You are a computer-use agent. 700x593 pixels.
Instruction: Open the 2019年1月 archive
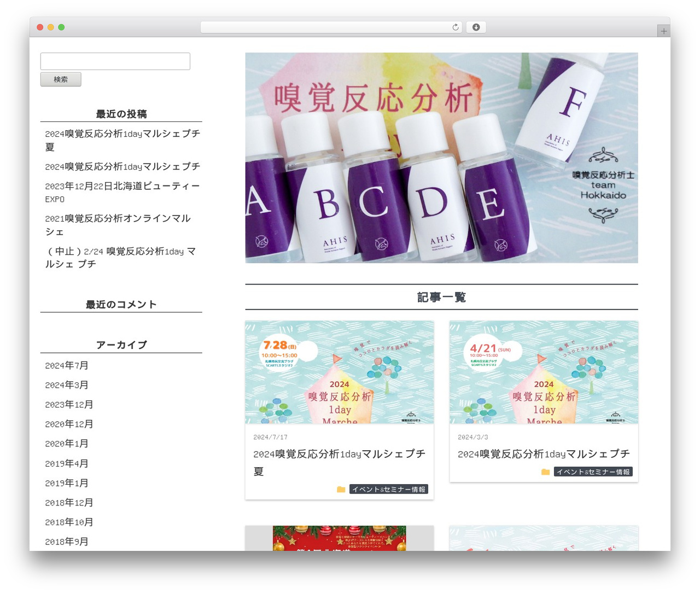[x=67, y=483]
